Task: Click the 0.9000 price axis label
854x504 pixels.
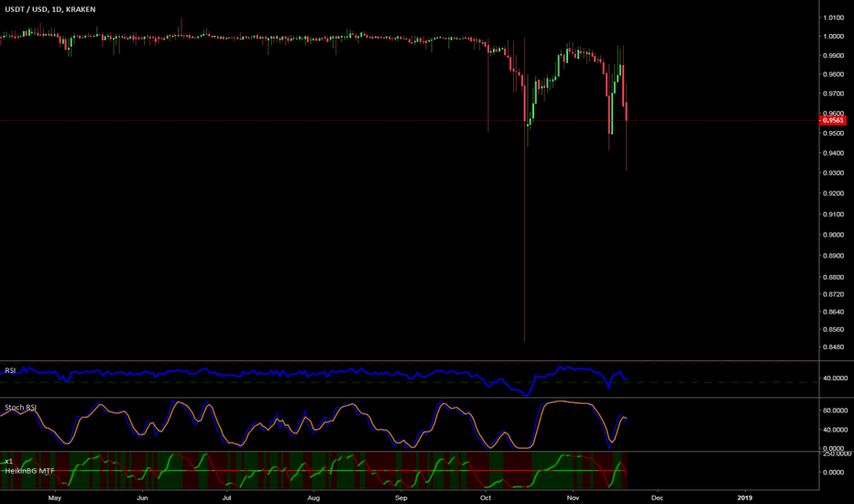Action: (834, 235)
